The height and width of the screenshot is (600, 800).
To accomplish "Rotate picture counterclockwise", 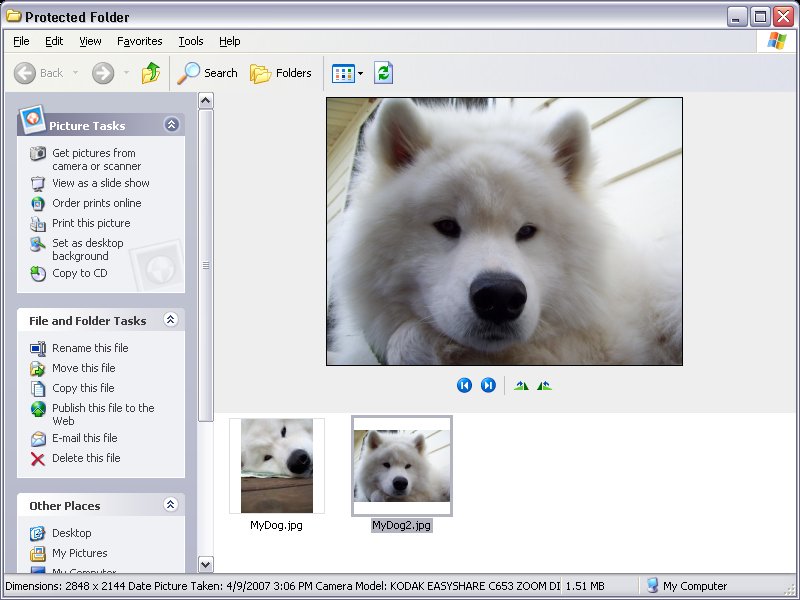I will [x=544, y=386].
